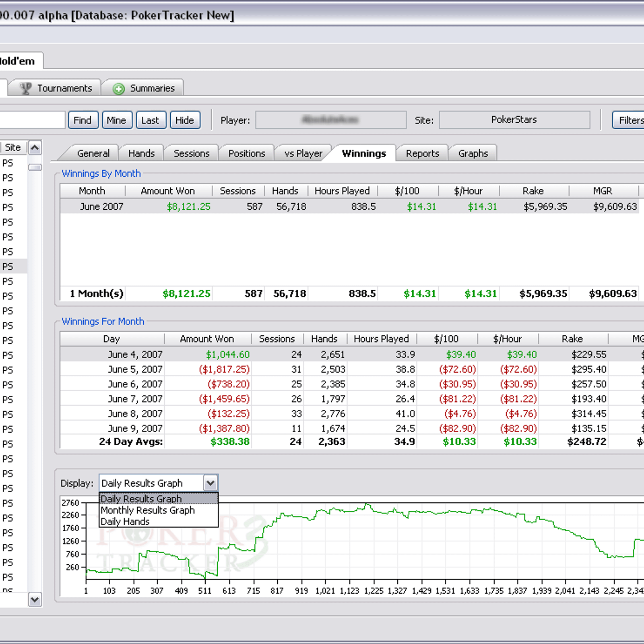Open the Summaries tab with plus icon

pos(143,88)
